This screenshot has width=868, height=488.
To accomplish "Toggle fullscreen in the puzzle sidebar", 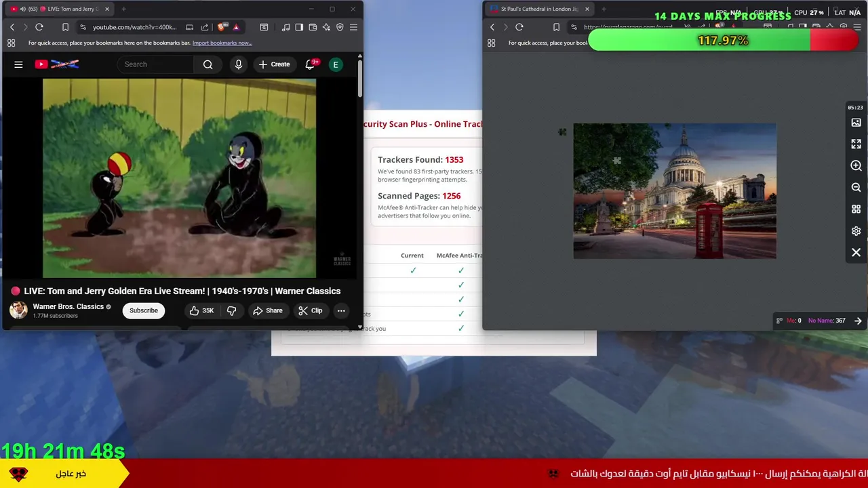I will point(856,144).
